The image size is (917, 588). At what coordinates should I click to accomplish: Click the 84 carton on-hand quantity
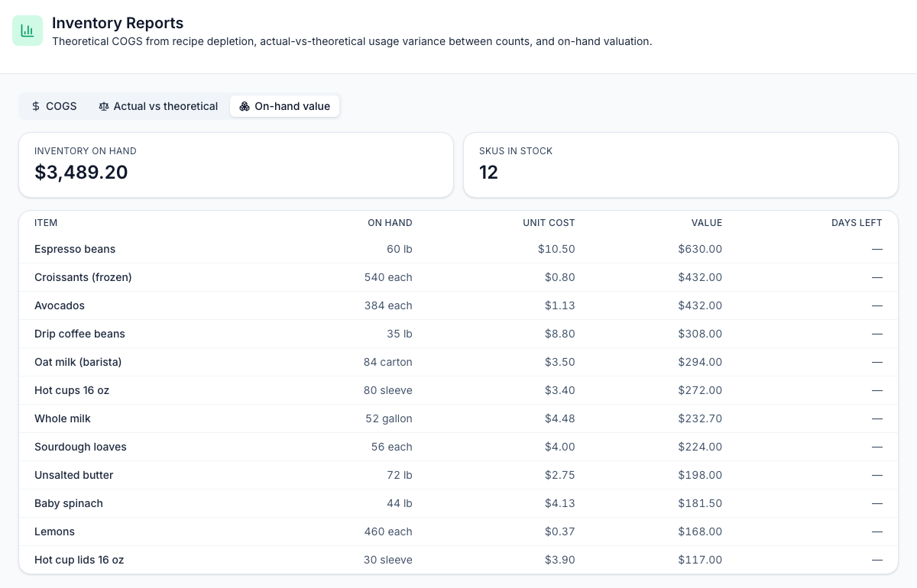[x=388, y=362]
